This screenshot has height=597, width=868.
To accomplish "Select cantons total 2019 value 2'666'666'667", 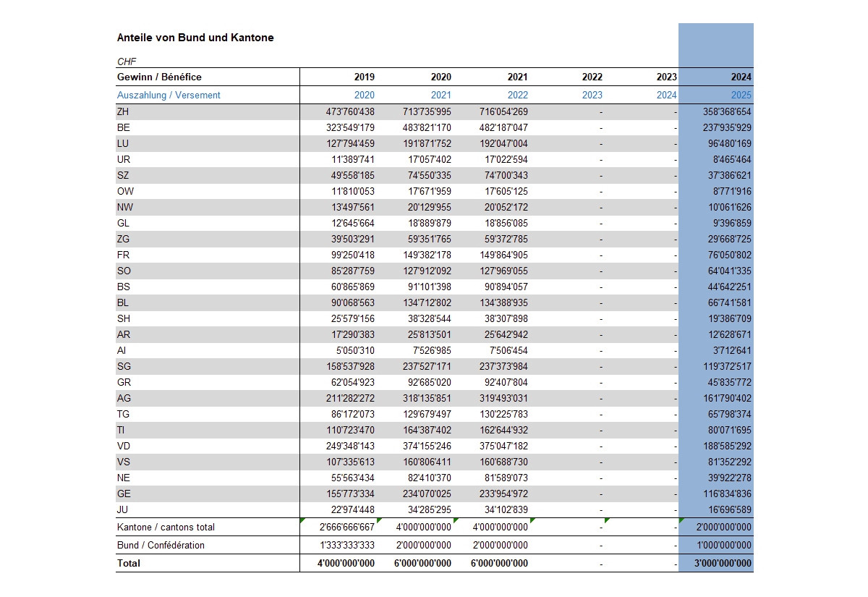I will tap(346, 528).
